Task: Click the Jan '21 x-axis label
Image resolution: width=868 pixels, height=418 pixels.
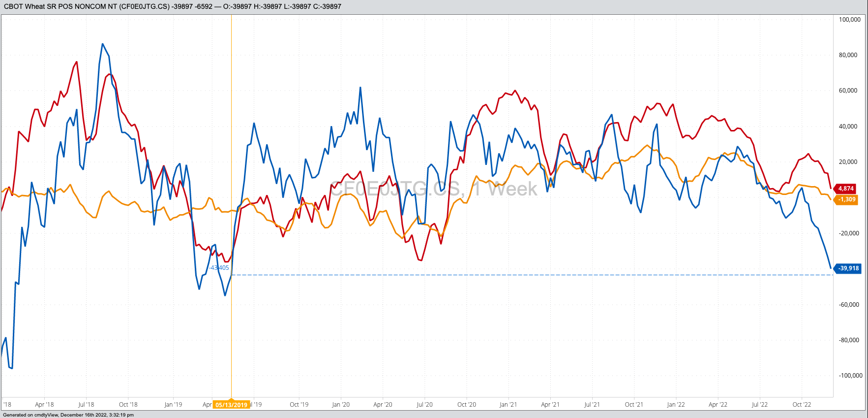Action: (508, 405)
